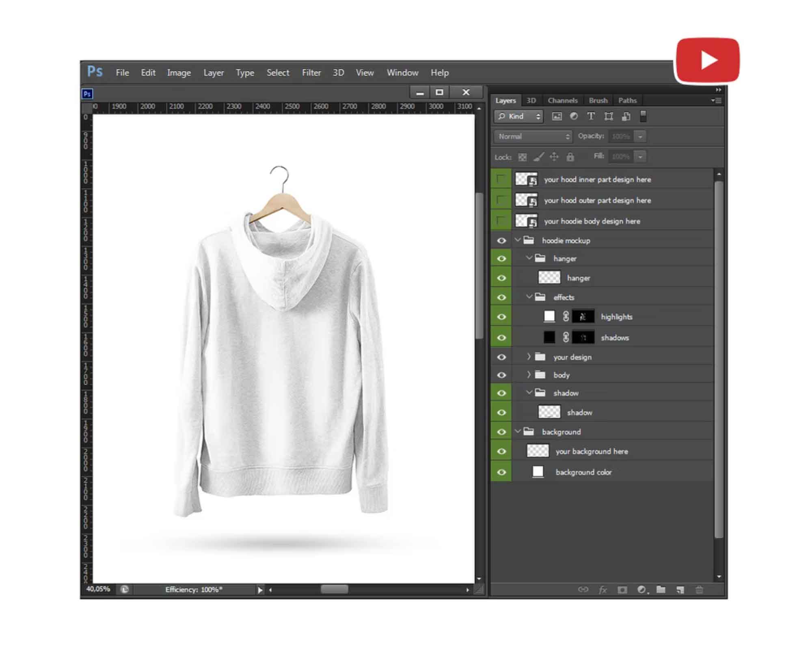The image size is (812, 650).
Task: Click the highlights white fill thumbnail
Action: pos(549,316)
